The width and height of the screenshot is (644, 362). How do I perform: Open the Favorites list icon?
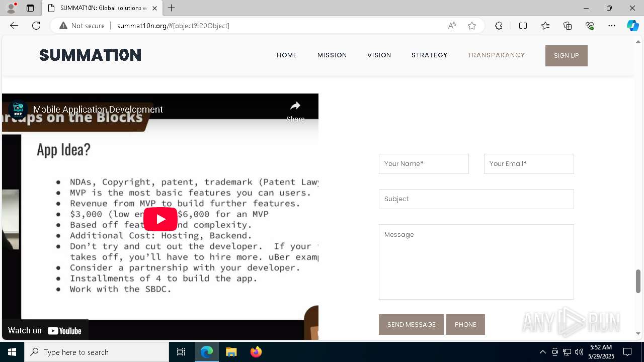[545, 26]
